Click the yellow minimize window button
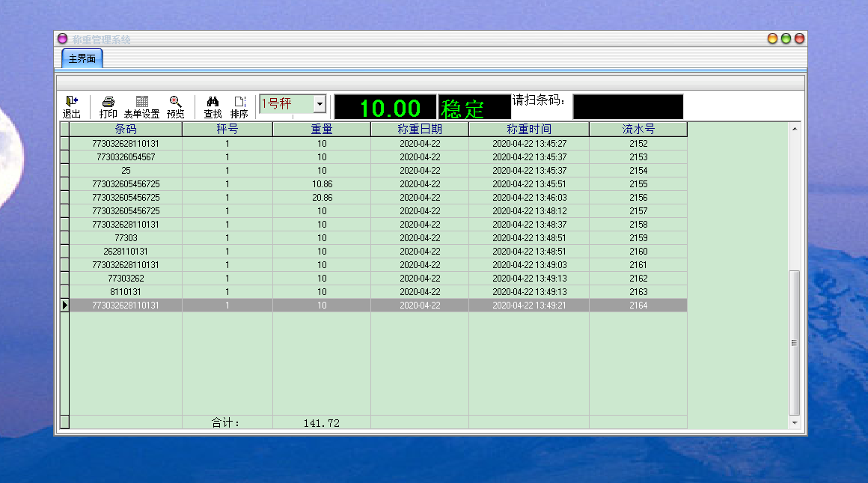The height and width of the screenshot is (483, 868). (x=772, y=38)
